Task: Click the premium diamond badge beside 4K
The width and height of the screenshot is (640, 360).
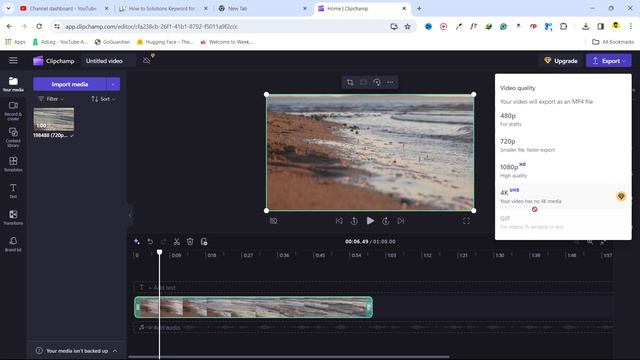Action: 621,196
